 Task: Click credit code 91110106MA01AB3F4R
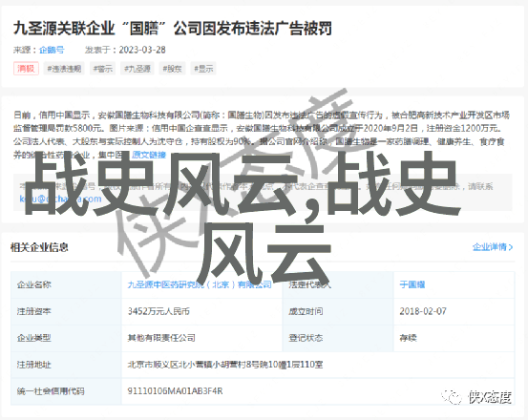(175, 391)
